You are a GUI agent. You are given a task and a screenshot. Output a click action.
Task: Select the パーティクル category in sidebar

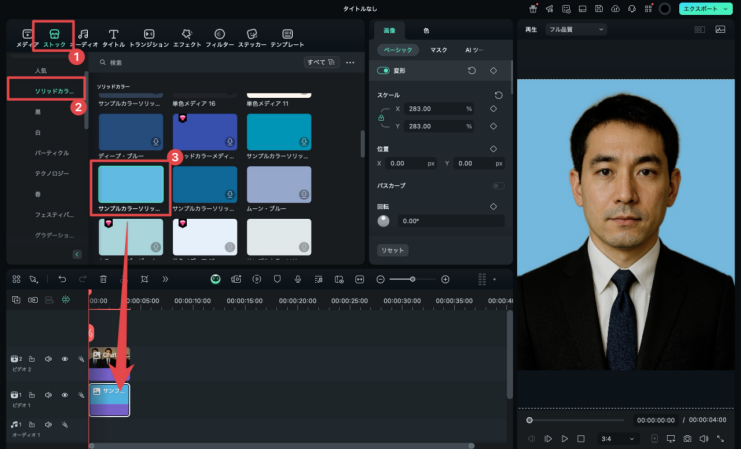(x=52, y=152)
